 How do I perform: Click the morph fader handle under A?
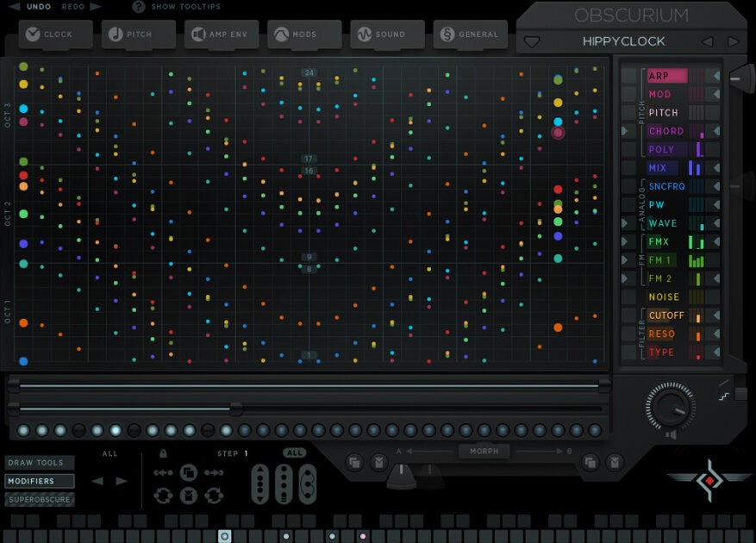(x=401, y=475)
